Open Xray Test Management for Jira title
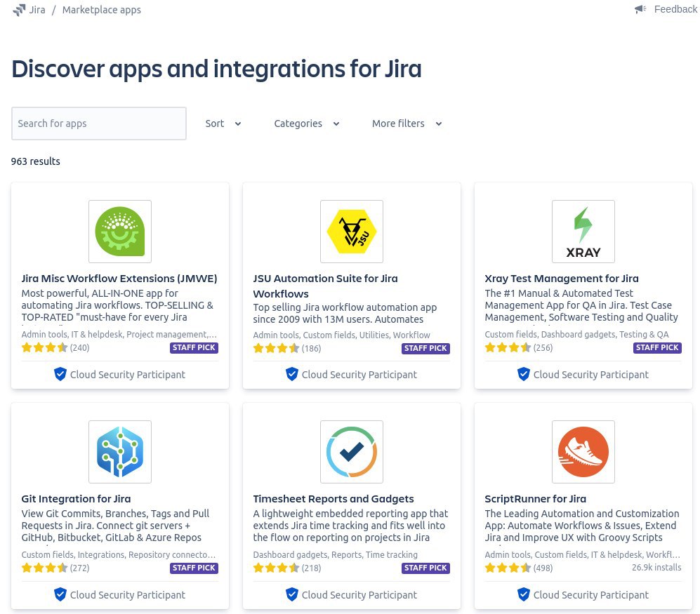 pyautogui.click(x=562, y=279)
